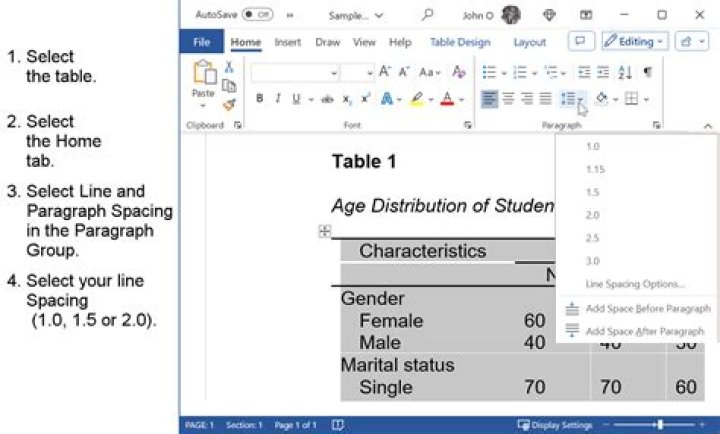Image resolution: width=720 pixels, height=434 pixels.
Task: Open Paragraph dialog launcher
Action: pyautogui.click(x=657, y=125)
